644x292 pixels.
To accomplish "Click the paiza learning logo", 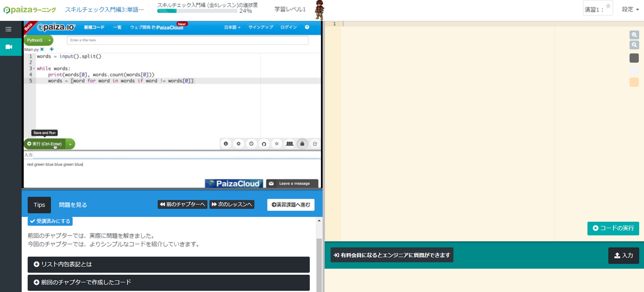I will [30, 10].
